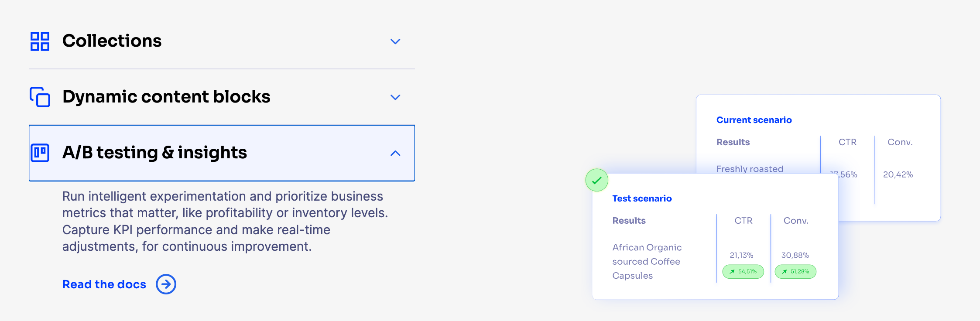The width and height of the screenshot is (980, 321).
Task: Click the Freshly roasted result row
Action: [750, 168]
